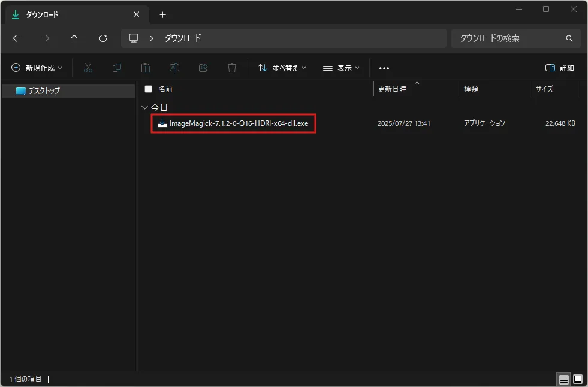Tick the select-all checkbox beside 名前
This screenshot has height=387, width=588.
(149, 89)
